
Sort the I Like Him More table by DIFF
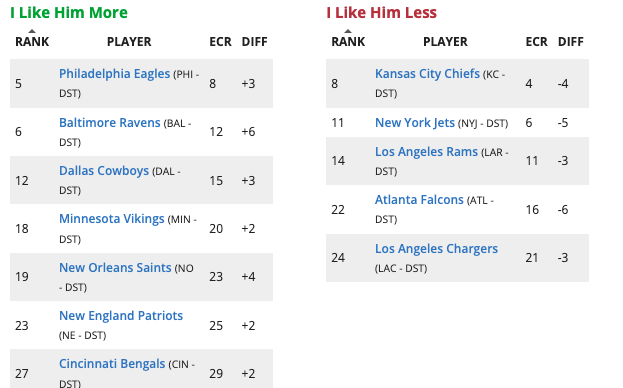tap(255, 42)
